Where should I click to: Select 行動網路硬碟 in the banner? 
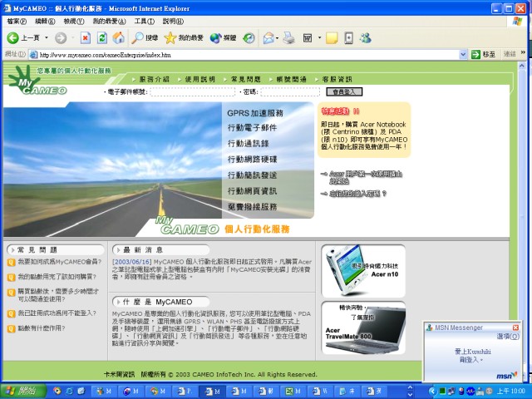(x=252, y=160)
